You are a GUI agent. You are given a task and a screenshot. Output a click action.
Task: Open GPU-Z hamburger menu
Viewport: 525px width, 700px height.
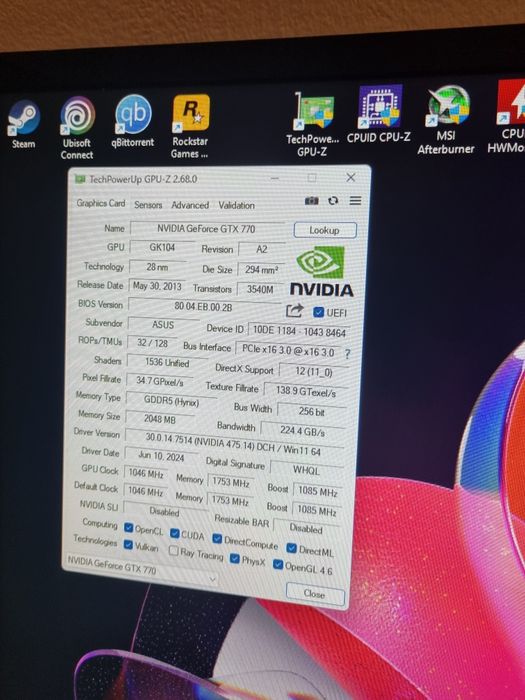pyautogui.click(x=355, y=200)
